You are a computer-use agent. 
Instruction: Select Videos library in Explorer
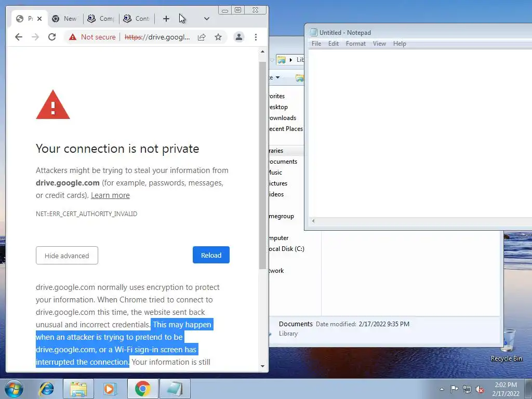tap(276, 194)
